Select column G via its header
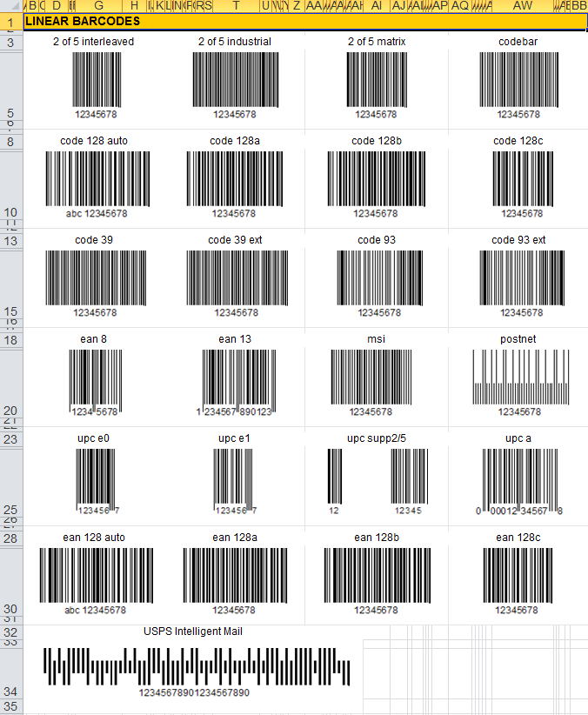Image resolution: width=588 pixels, height=715 pixels. (98, 6)
